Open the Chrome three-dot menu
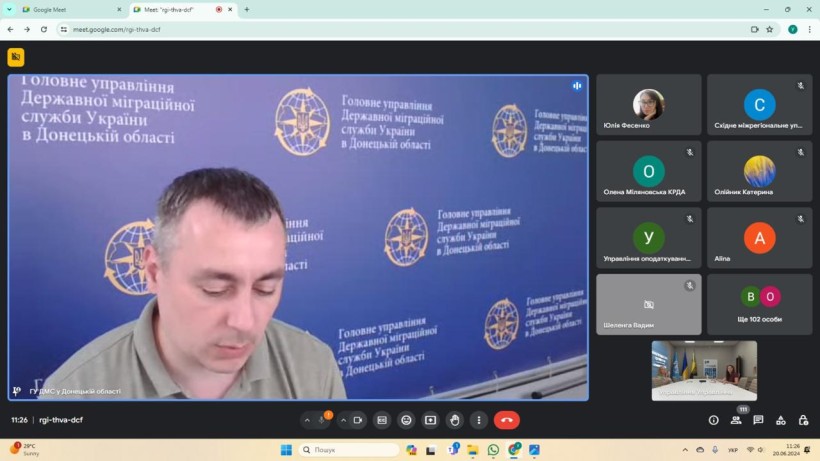The width and height of the screenshot is (820, 461). pos(810,29)
